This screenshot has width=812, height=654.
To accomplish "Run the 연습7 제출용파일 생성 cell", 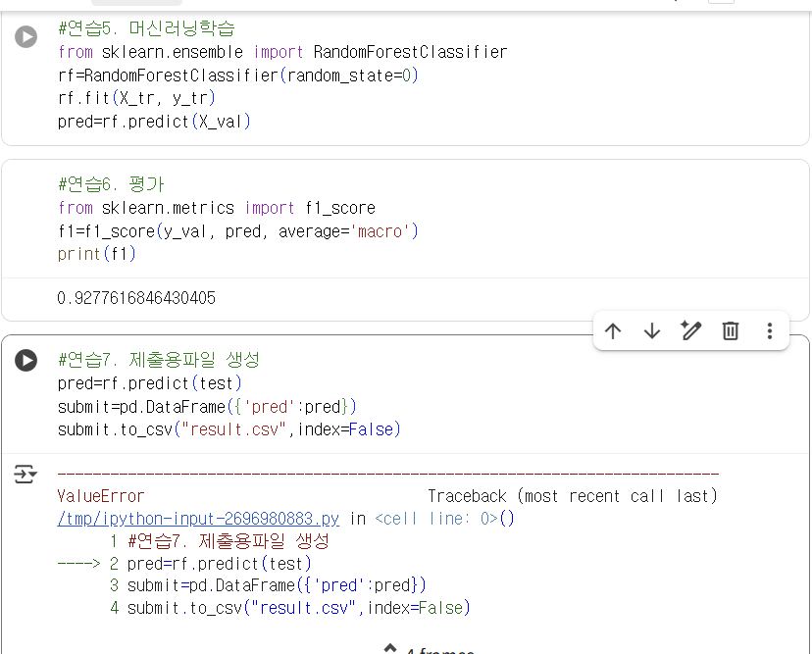I will (25, 360).
